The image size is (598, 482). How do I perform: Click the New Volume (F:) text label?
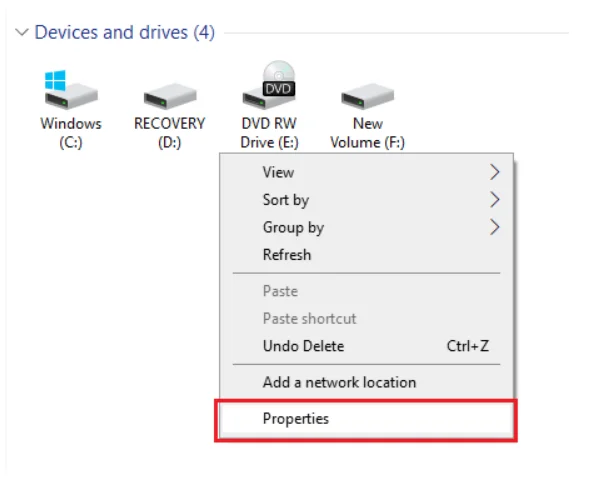[367, 133]
